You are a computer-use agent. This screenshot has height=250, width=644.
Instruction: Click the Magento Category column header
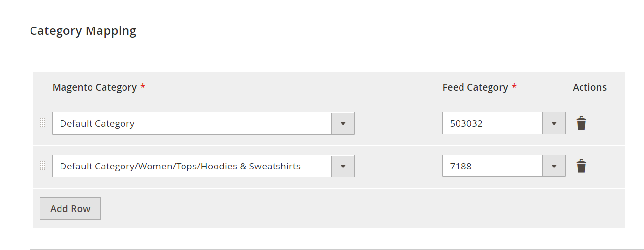[94, 87]
